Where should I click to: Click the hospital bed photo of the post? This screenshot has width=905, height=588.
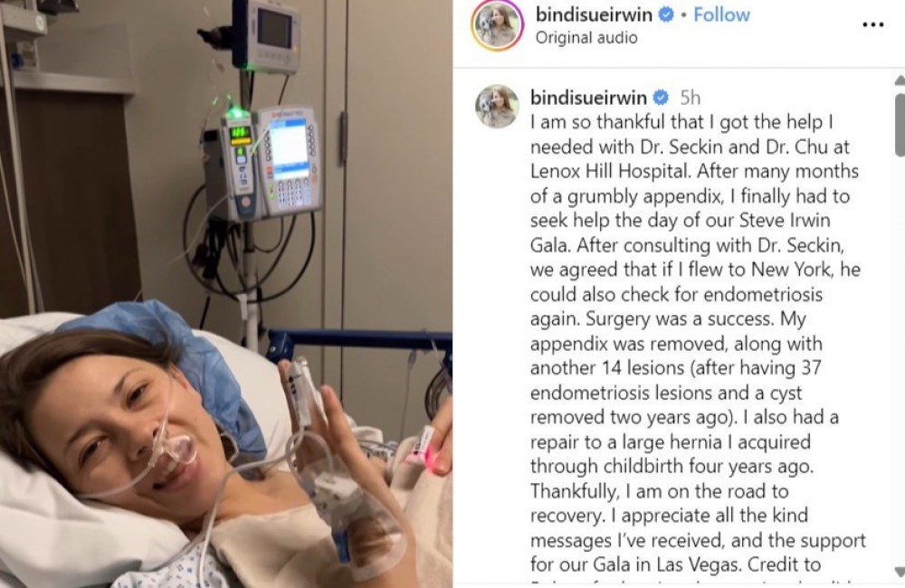[x=226, y=294]
